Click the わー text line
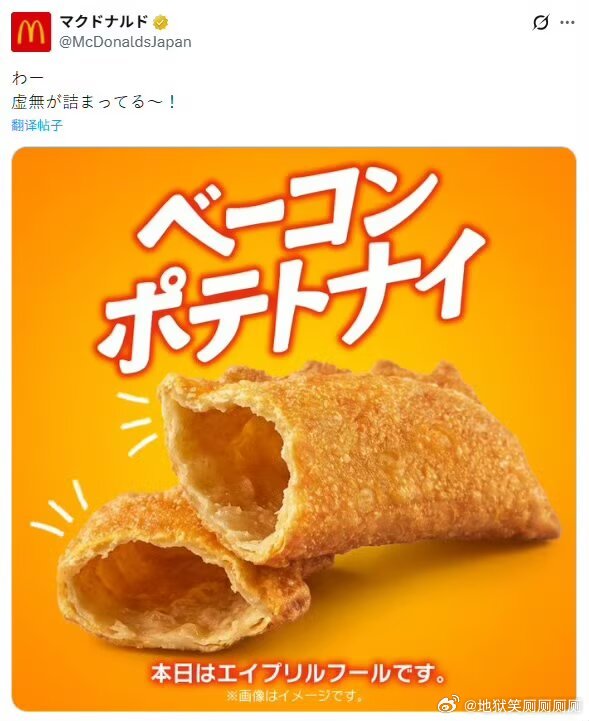 pos(28,78)
